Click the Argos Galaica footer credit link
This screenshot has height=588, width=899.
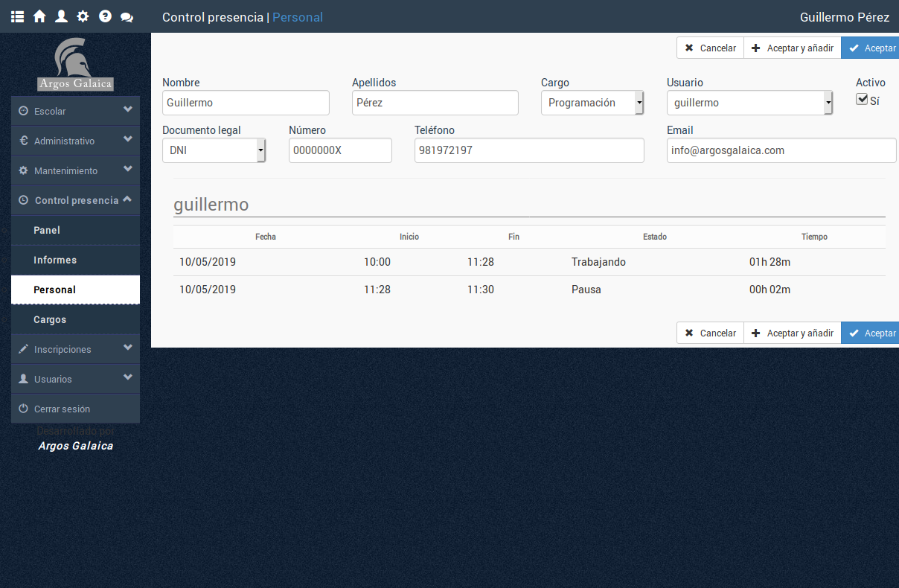click(76, 446)
